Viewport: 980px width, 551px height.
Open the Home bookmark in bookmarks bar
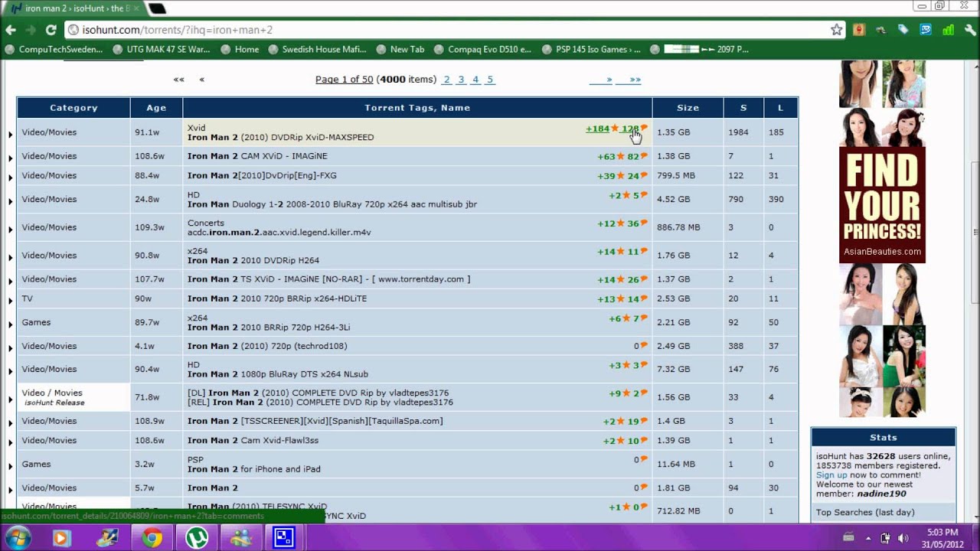click(240, 49)
